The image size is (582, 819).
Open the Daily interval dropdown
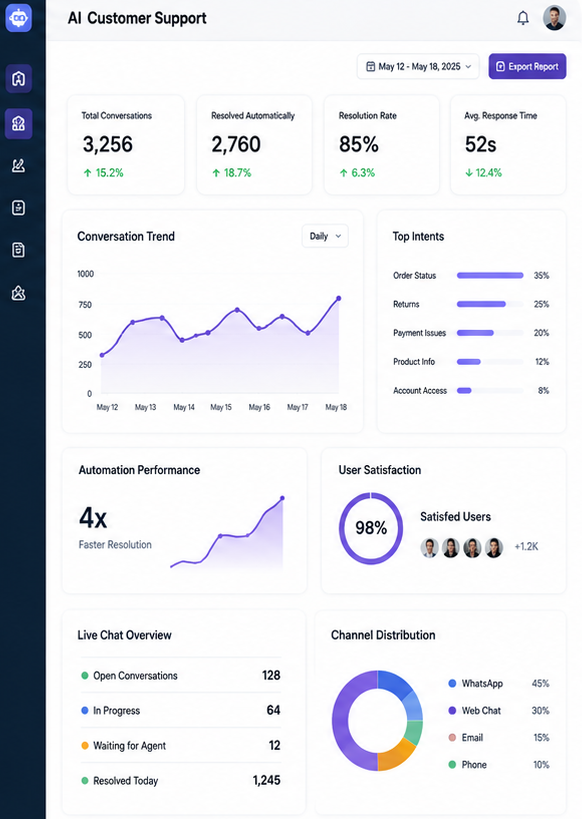[325, 236]
